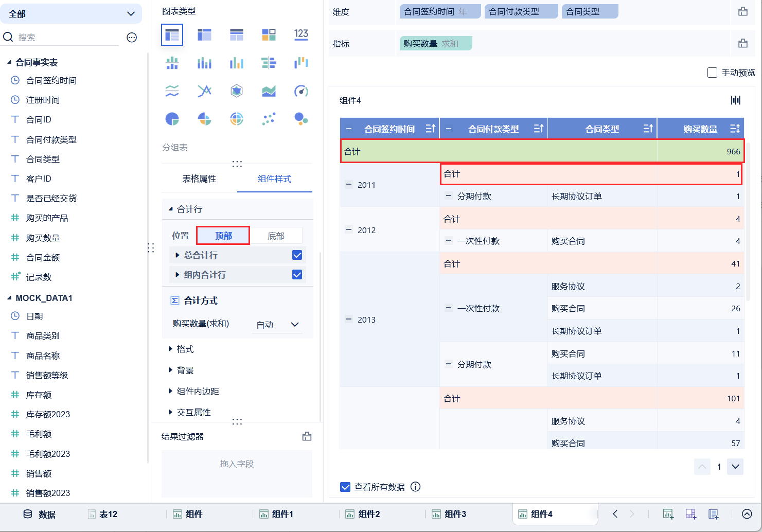Select the cross table chart type icon

click(204, 35)
